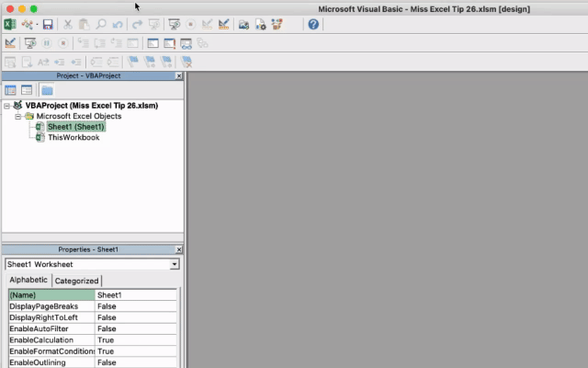
Task: Click the Step Over icon
Action: tap(100, 43)
